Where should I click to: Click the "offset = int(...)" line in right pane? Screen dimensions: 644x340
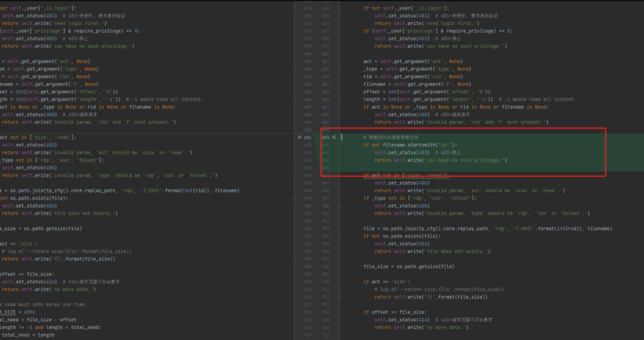[427, 92]
